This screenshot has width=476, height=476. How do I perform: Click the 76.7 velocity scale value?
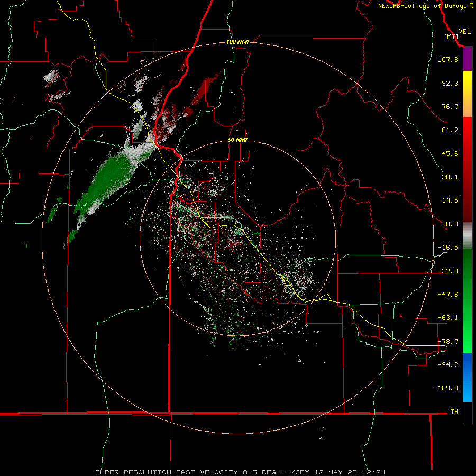(450, 106)
